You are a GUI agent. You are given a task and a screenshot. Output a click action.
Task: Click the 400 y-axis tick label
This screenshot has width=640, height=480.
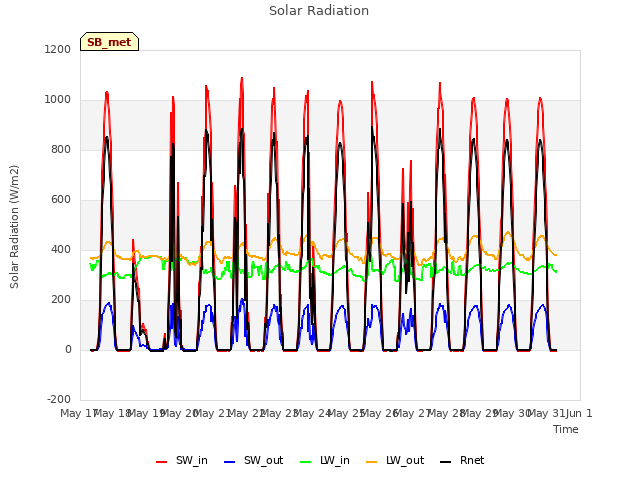coord(61,249)
